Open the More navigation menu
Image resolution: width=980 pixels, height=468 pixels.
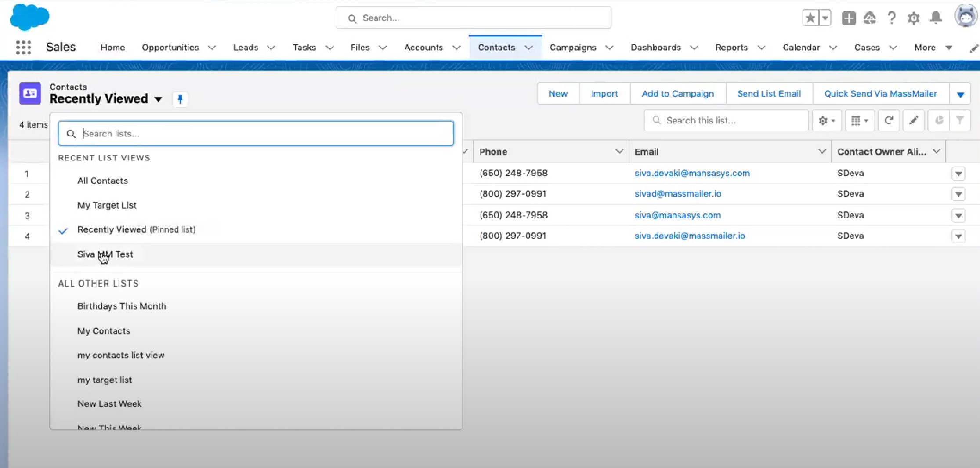click(933, 47)
